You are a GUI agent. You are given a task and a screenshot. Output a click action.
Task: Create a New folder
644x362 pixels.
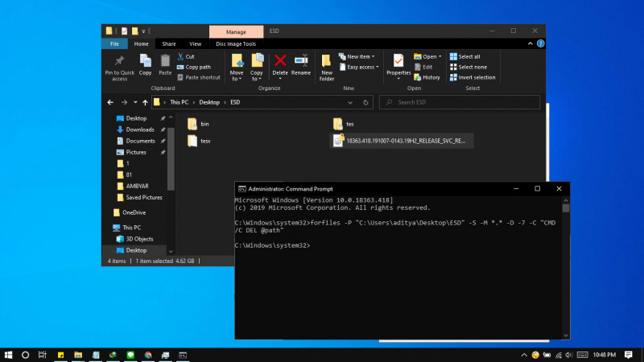327,68
